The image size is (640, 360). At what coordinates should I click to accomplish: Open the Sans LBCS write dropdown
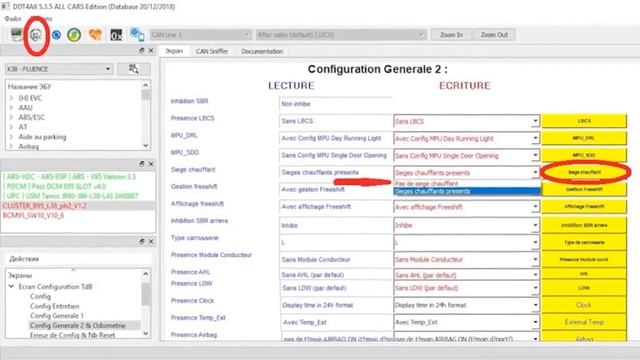pos(467,121)
